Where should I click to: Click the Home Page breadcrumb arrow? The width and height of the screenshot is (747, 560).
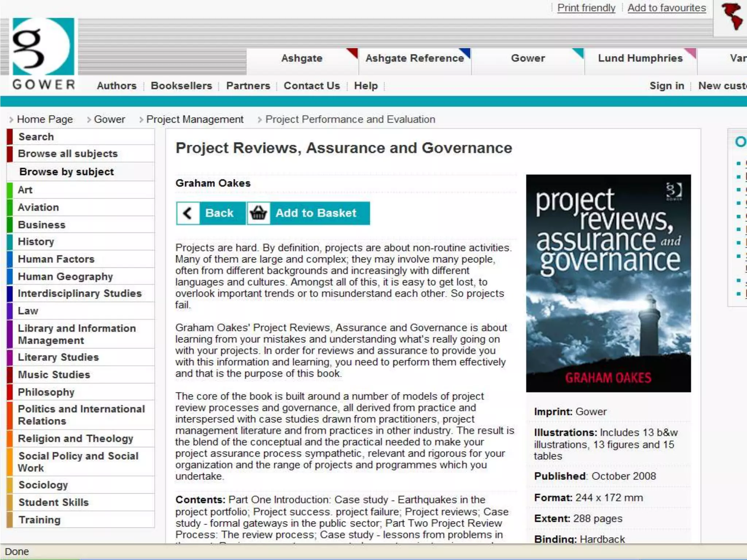pyautogui.click(x=11, y=120)
